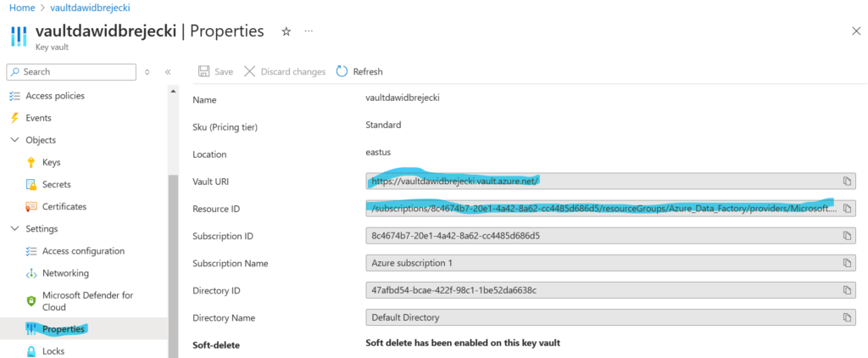Close the Properties blade
The height and width of the screenshot is (358, 868).
tap(855, 31)
